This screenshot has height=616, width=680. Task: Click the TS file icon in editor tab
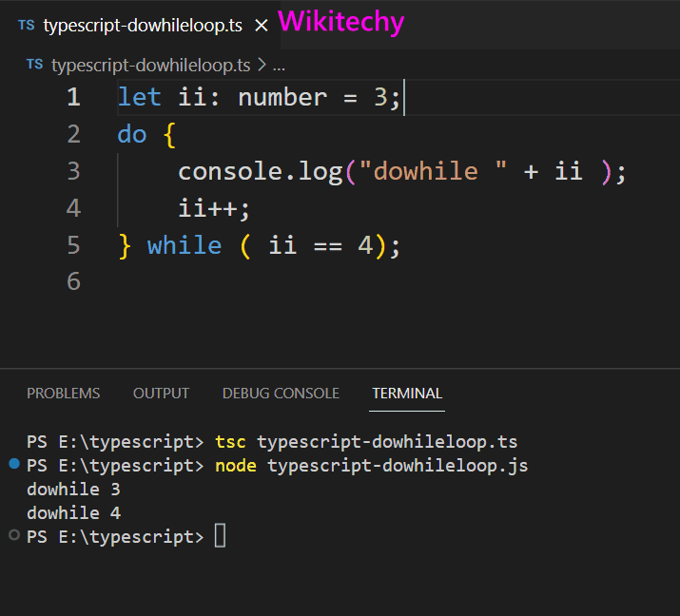[x=26, y=25]
